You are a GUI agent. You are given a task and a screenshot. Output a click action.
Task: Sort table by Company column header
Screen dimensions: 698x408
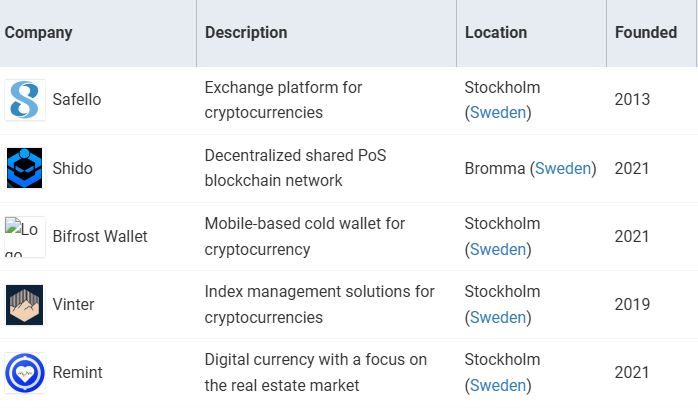pos(39,33)
